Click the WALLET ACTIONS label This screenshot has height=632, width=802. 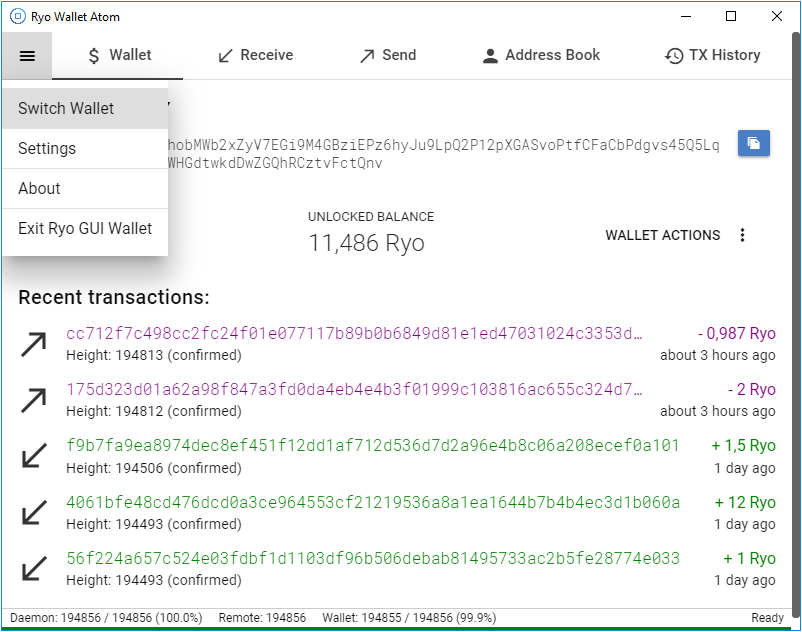click(x=663, y=235)
